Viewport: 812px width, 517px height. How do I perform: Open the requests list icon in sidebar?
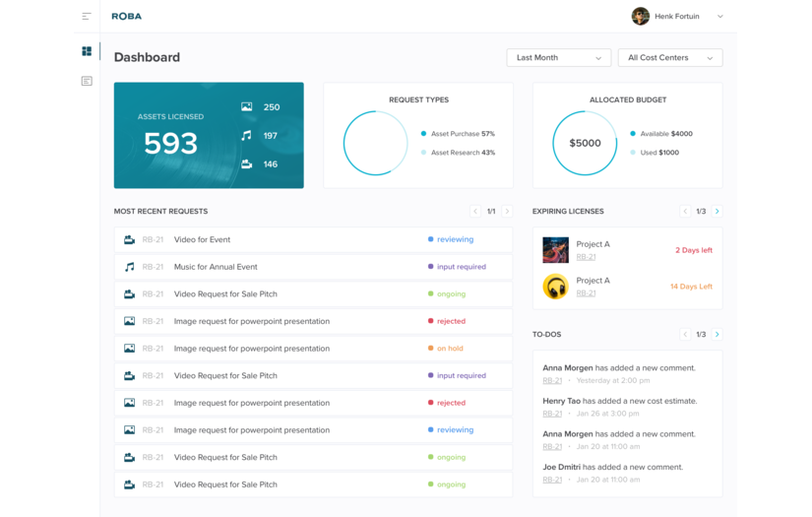[x=87, y=81]
